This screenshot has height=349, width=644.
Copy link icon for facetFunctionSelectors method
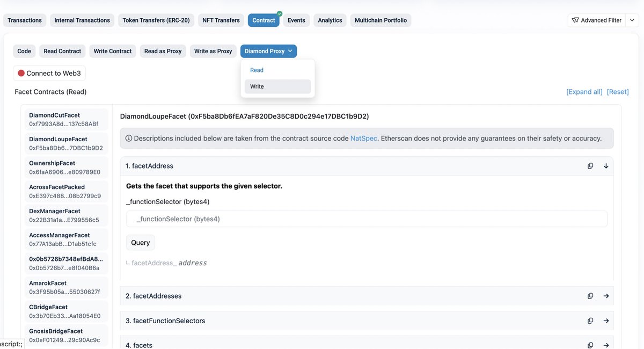(590, 321)
